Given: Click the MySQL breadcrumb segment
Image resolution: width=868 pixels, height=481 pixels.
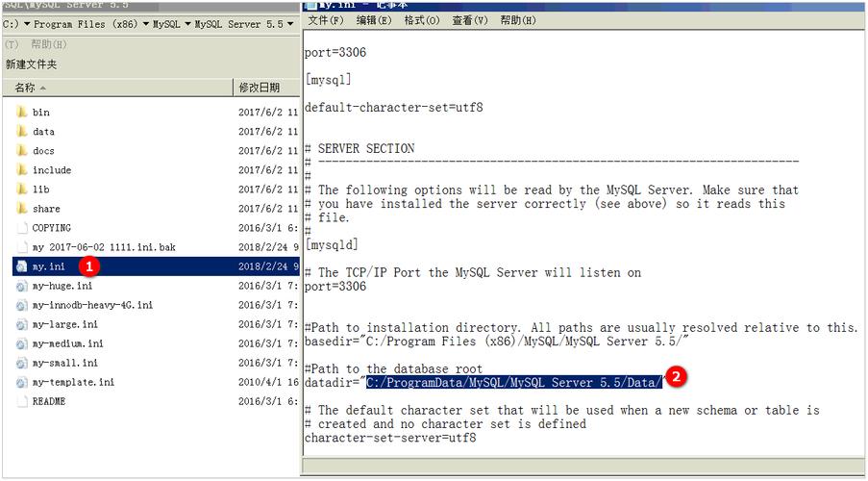Looking at the screenshot, I should tap(166, 24).
